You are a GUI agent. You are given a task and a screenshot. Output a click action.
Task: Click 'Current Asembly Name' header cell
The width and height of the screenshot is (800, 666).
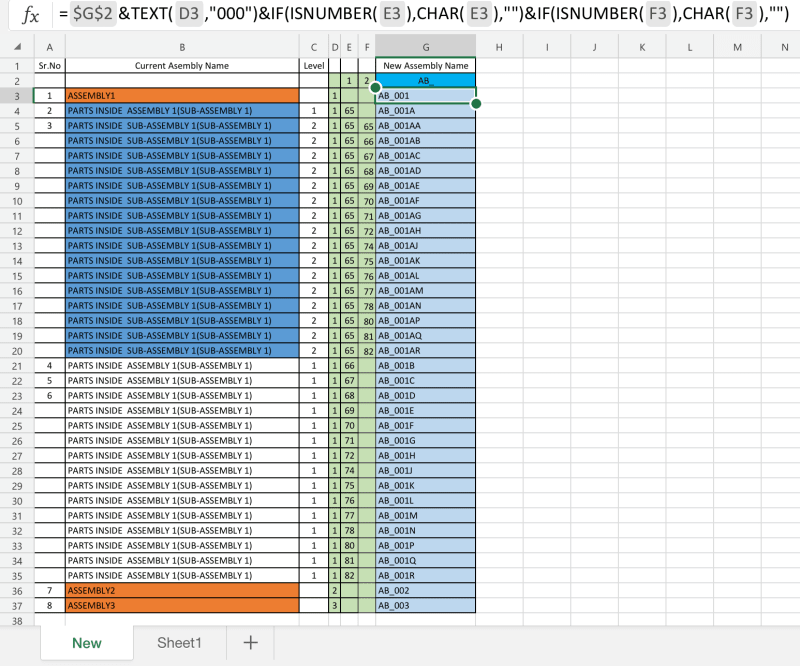(182, 65)
